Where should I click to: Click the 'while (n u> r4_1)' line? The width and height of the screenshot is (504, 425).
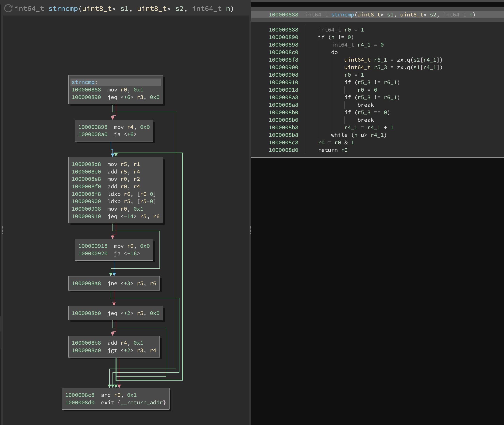click(358, 135)
